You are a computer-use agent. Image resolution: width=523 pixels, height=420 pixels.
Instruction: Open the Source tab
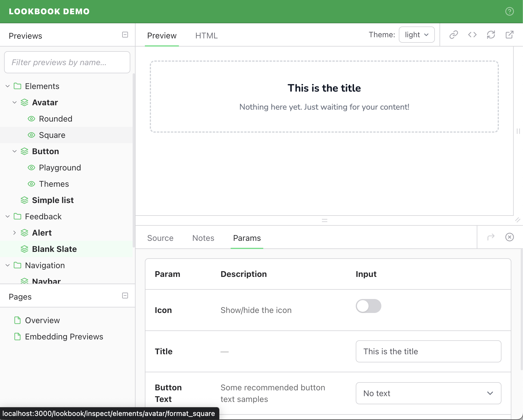(x=160, y=238)
